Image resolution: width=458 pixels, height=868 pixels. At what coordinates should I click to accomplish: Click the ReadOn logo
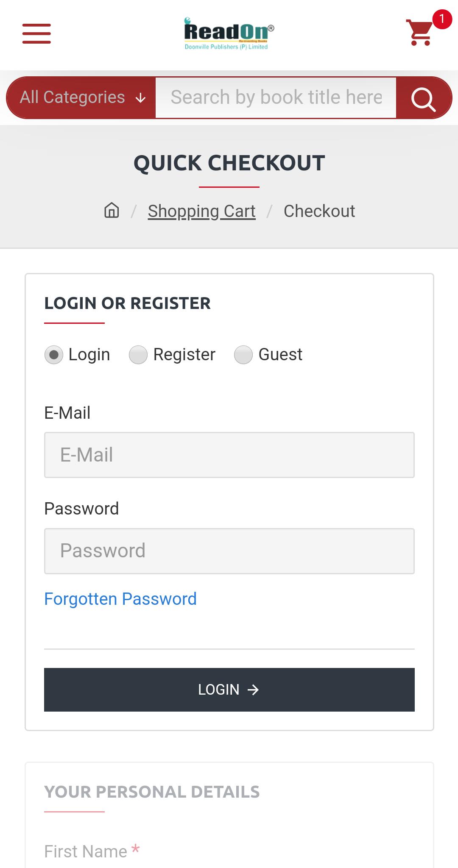tap(229, 34)
